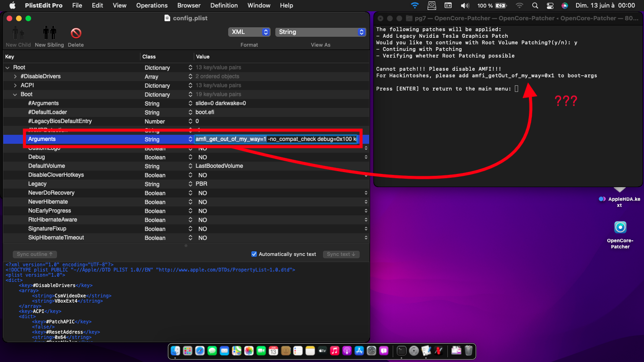Open Spotlight search in the menu bar
The height and width of the screenshot is (362, 644).
point(535,6)
